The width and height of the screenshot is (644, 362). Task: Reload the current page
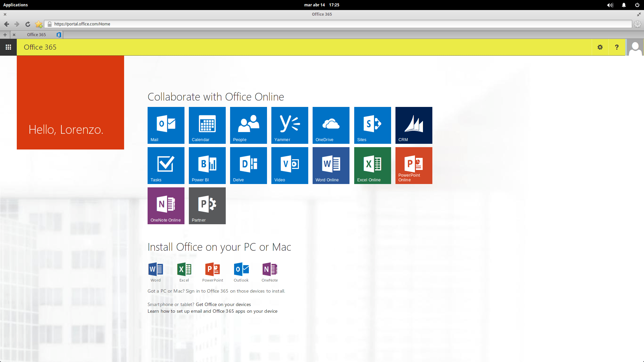[28, 24]
